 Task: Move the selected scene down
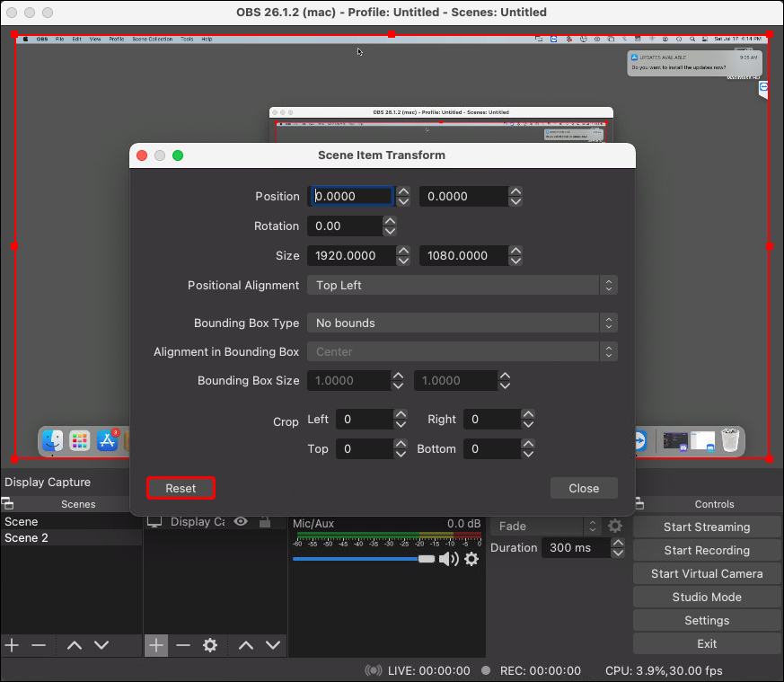pos(101,645)
